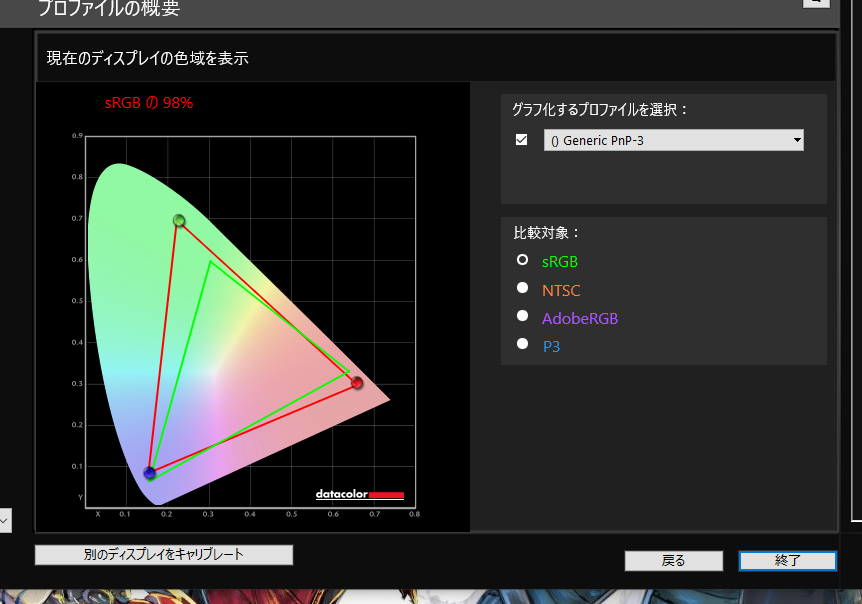Click the グラフ化するプロファイルを選択 label
The image size is (862, 604).
coord(600,110)
